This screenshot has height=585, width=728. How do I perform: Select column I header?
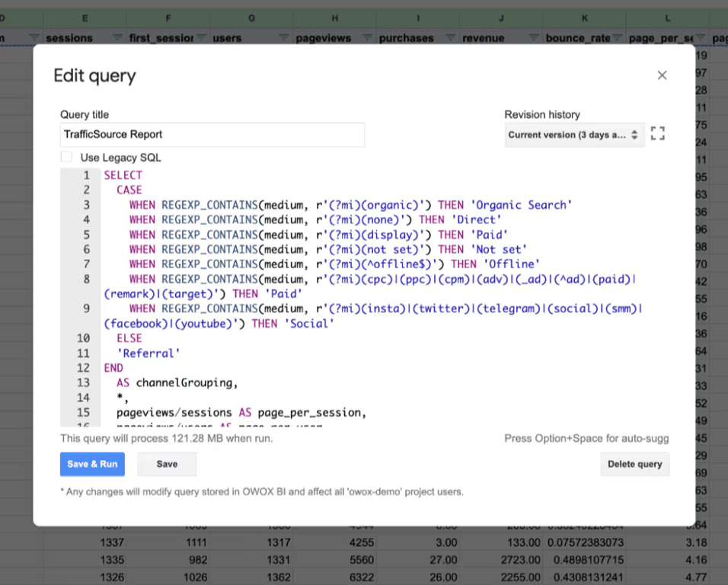(418, 18)
